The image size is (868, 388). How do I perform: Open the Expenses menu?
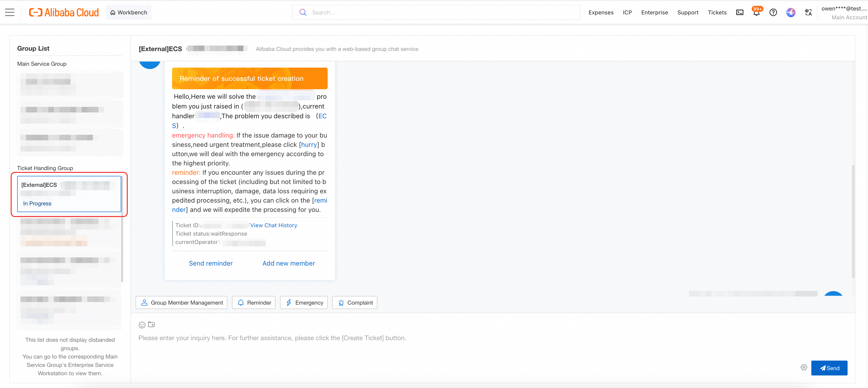[x=601, y=13]
